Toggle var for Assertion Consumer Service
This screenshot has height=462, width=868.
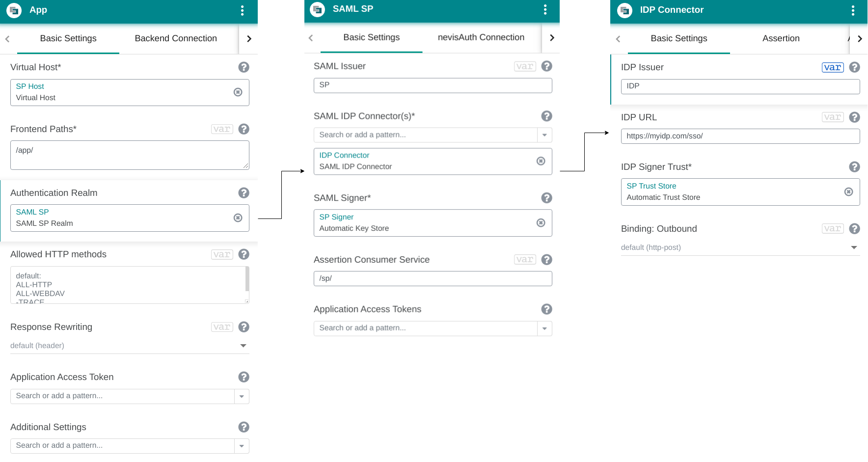[x=525, y=260]
